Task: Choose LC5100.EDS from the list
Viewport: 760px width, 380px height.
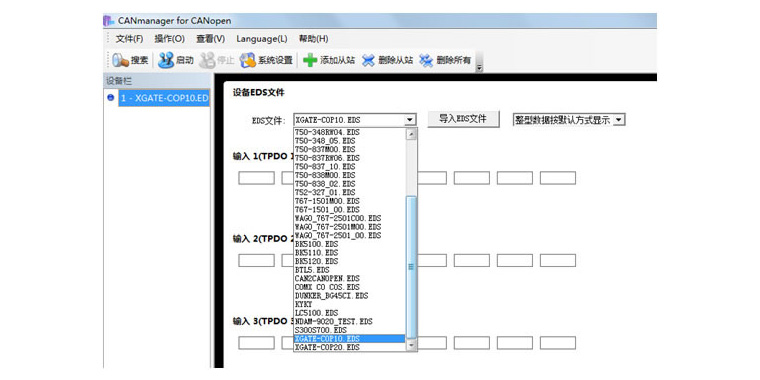Action: tap(349, 313)
